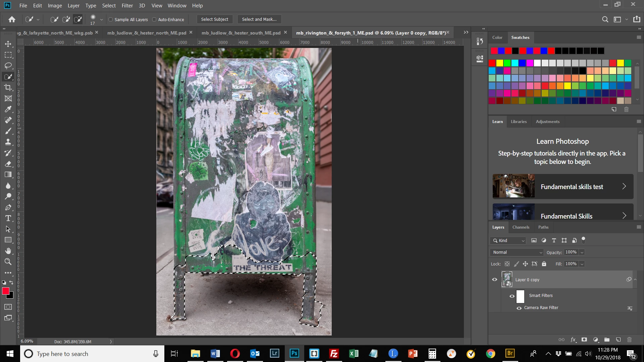
Task: Hide the Layer 0 copy layer
Action: click(x=494, y=280)
